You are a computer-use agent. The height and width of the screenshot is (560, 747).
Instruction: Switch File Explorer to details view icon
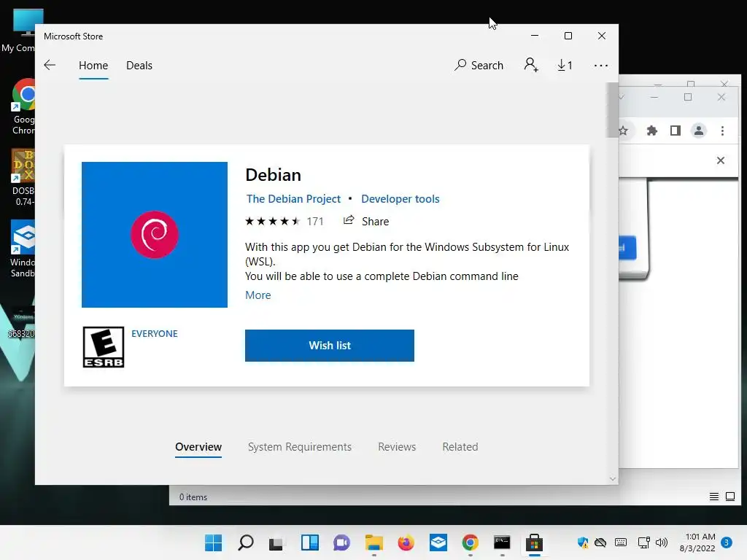713,497
